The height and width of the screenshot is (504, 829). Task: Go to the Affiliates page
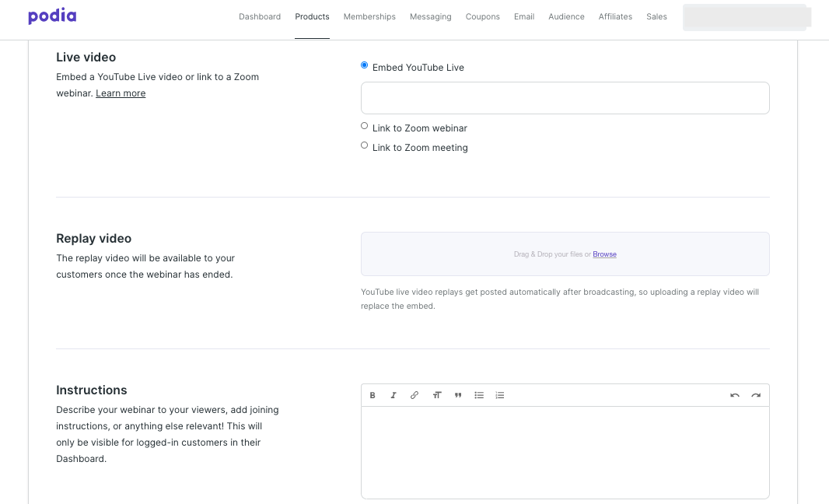coord(615,16)
